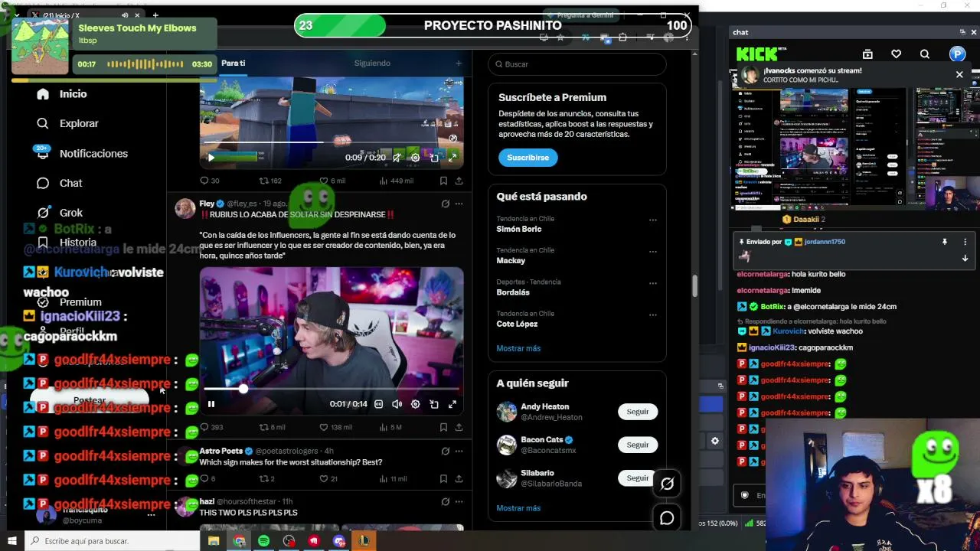Go to Inicio in the X sidebar
The height and width of the screenshot is (551, 980).
tap(62, 93)
